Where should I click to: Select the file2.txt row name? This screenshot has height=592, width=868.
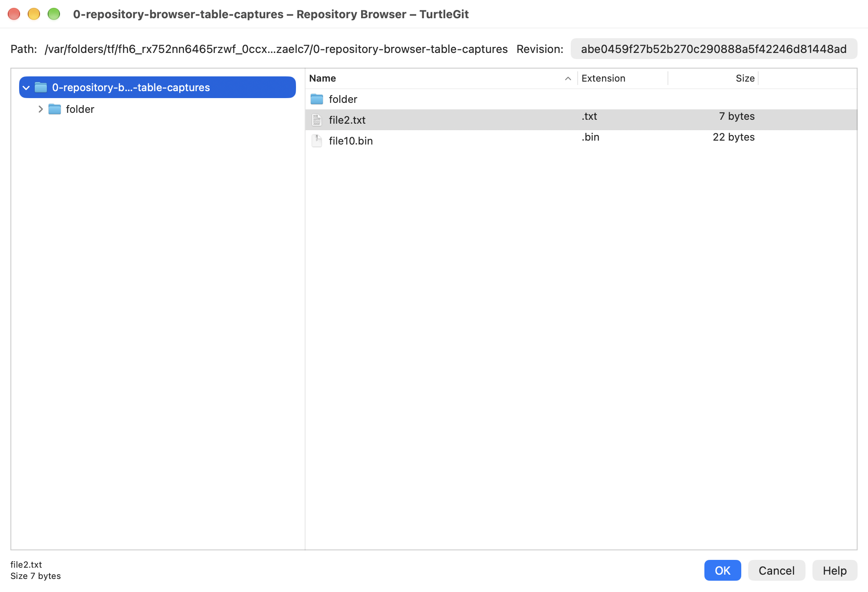click(347, 120)
